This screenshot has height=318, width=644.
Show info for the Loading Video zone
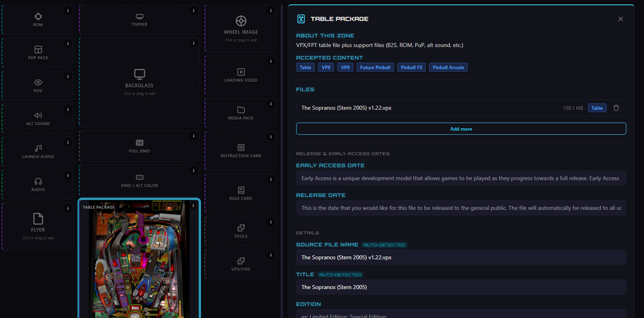point(270,61)
